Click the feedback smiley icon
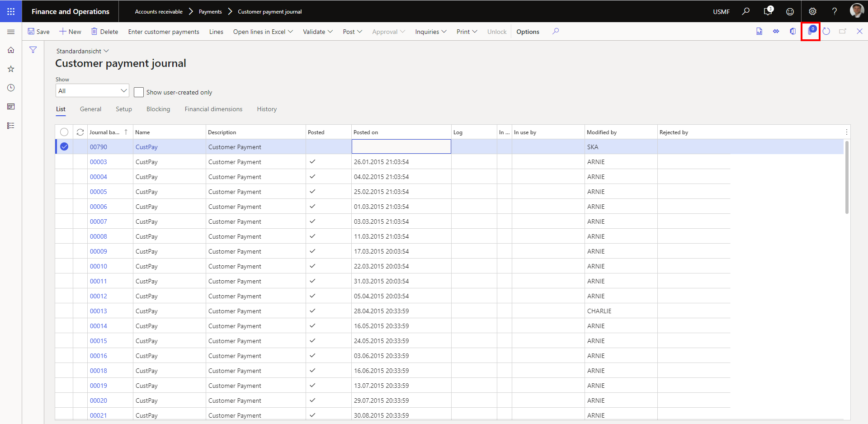Image resolution: width=868 pixels, height=424 pixels. pos(790,12)
